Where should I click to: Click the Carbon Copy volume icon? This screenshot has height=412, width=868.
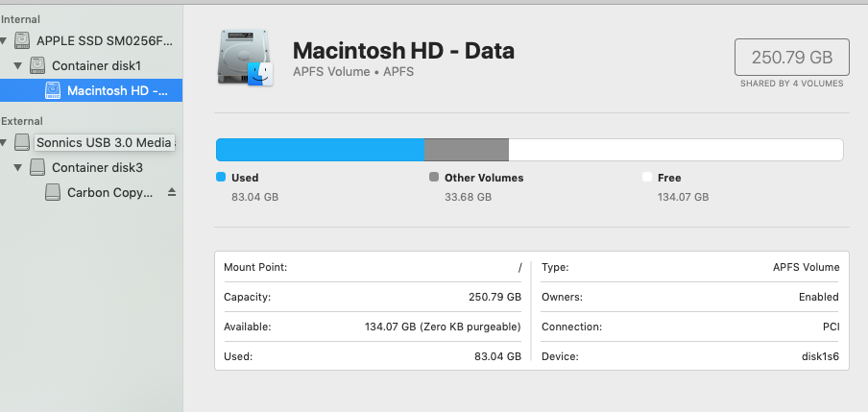point(54,192)
